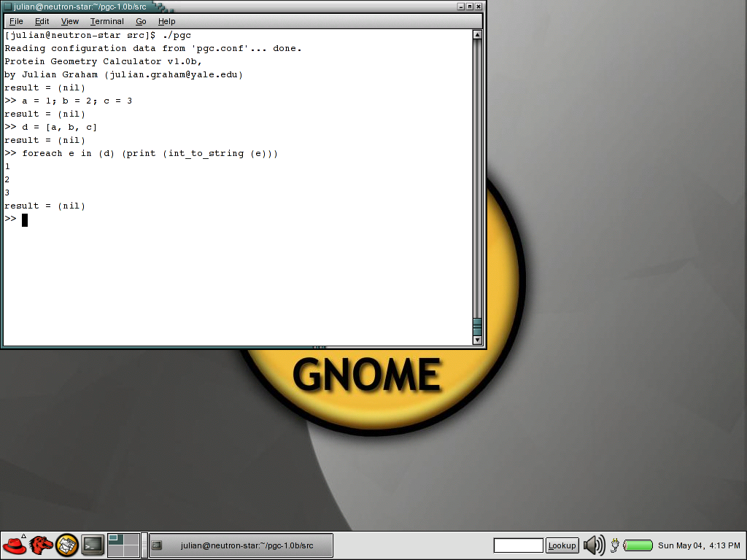747x560 pixels.
Task: Launch the Mozilla browser dinosaur icon
Action: pyautogui.click(x=41, y=545)
